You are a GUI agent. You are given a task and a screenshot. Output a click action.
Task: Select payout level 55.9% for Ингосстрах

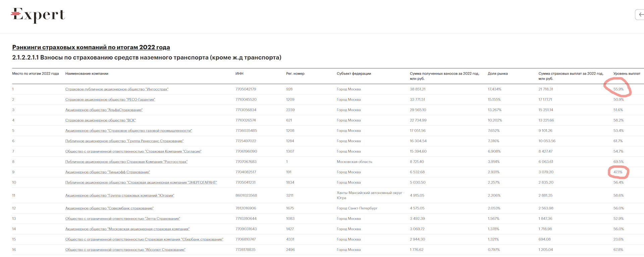[619, 89]
